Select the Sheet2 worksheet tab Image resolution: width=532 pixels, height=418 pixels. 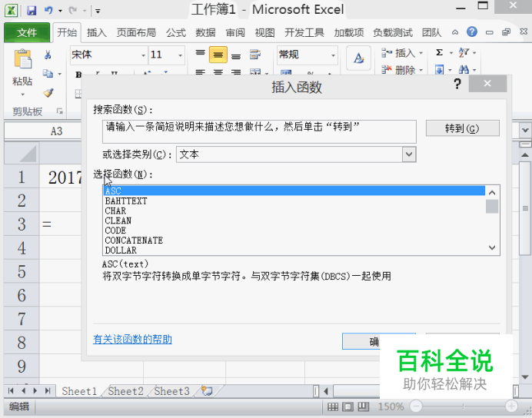[x=125, y=391]
